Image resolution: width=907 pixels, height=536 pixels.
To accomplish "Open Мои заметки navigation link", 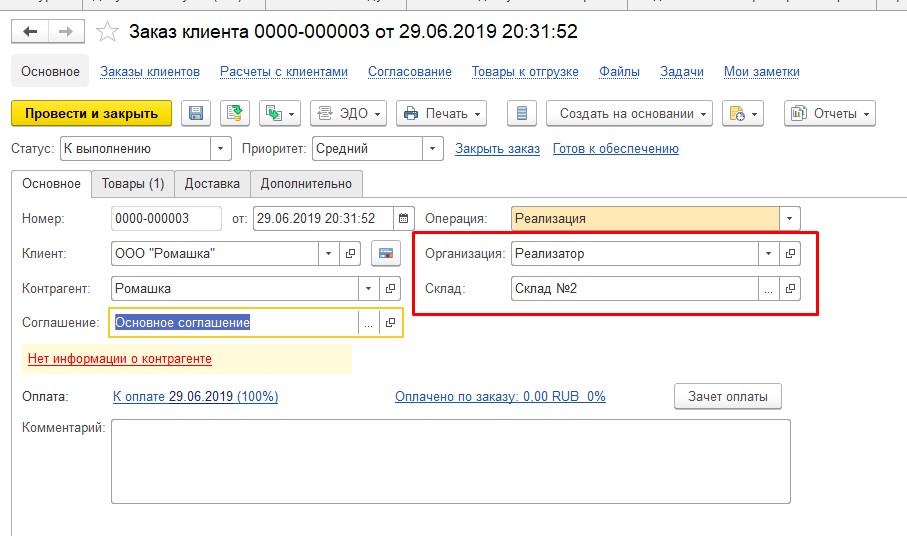I will [x=762, y=72].
